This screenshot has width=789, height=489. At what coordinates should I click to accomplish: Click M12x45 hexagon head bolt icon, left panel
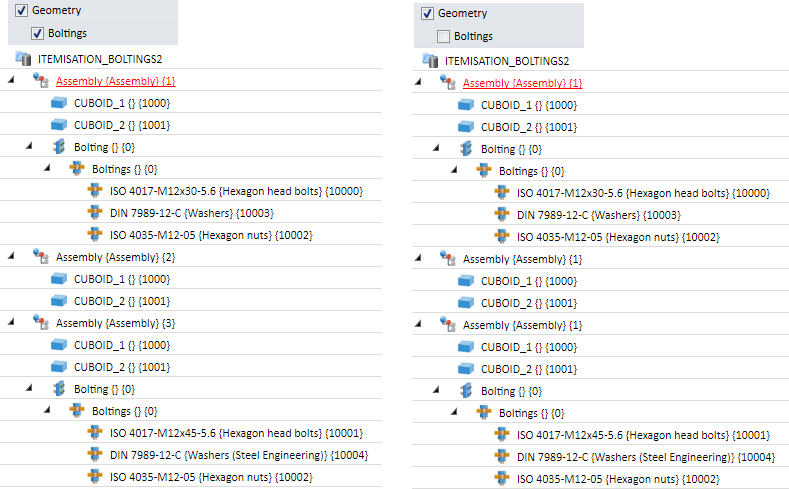[95, 433]
